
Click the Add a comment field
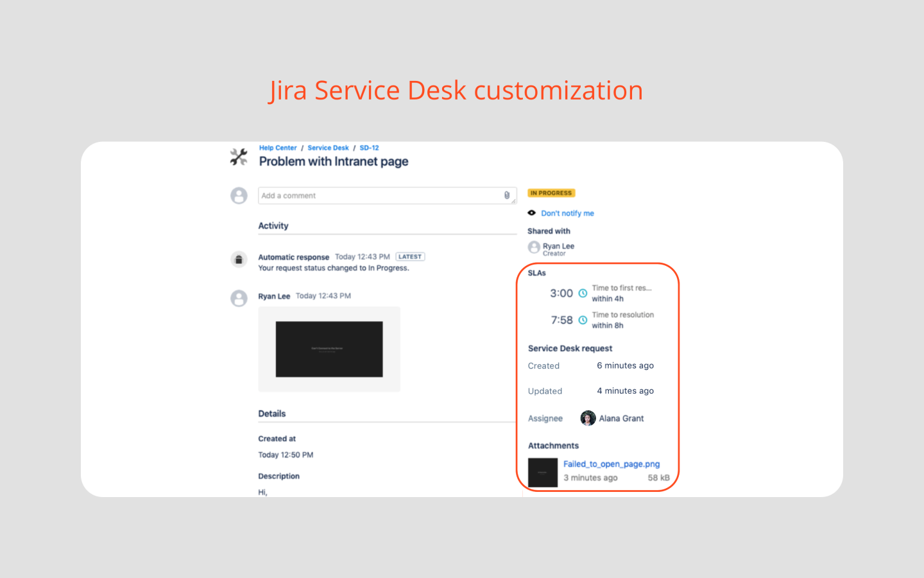point(387,196)
